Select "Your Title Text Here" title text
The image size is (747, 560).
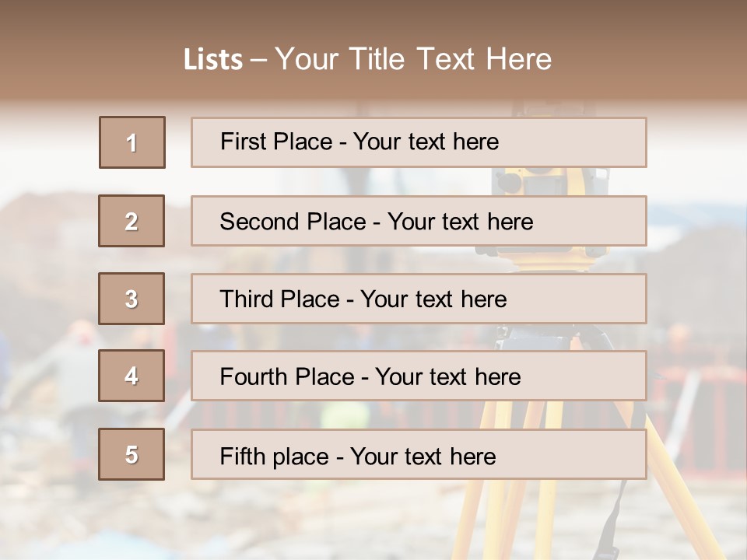[413, 59]
